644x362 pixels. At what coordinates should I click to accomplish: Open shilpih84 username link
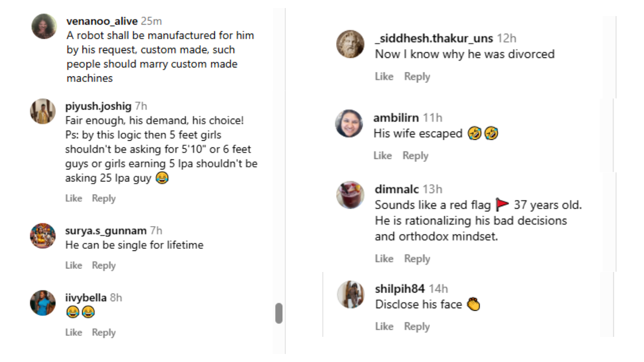399,289
